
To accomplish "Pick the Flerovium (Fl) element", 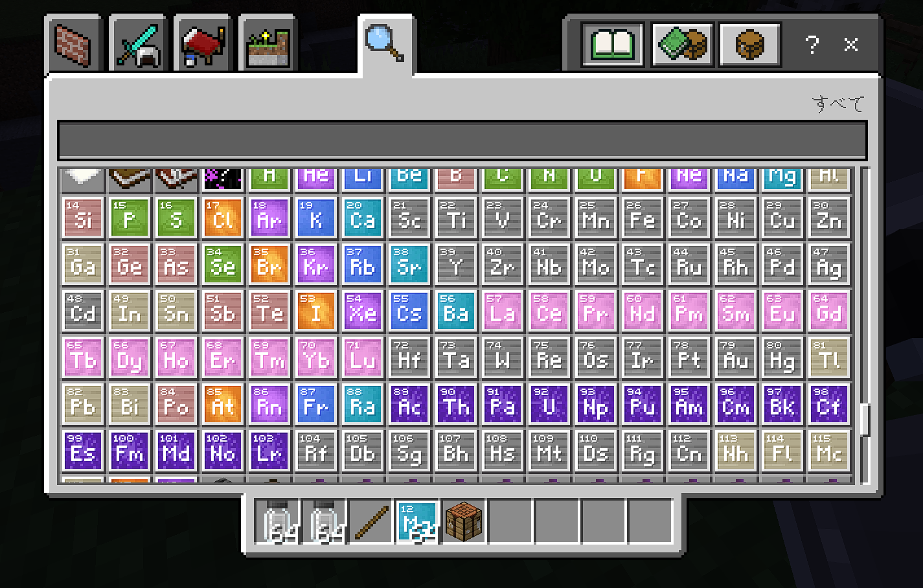I will point(782,451).
